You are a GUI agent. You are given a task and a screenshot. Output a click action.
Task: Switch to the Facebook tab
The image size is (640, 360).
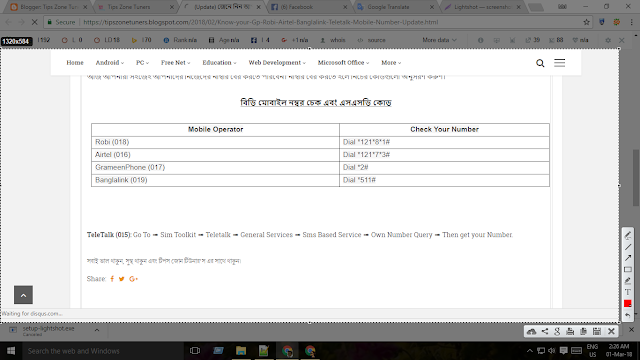309,7
